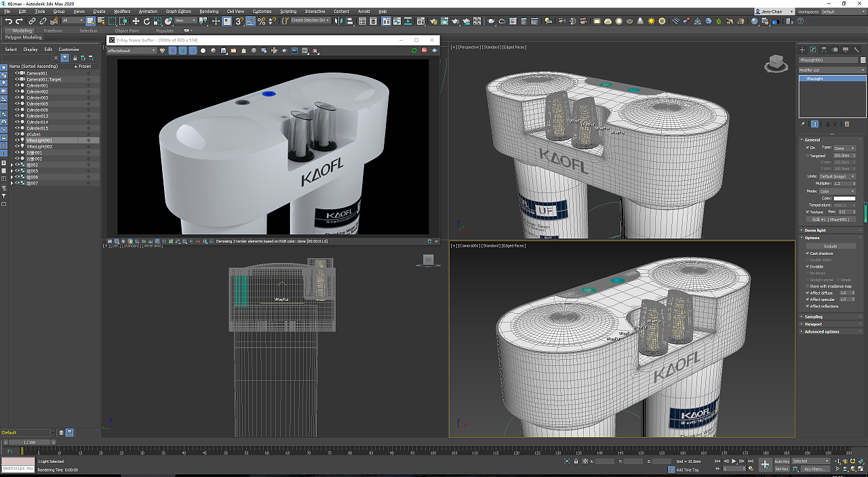This screenshot has width=868, height=477.
Task: Activate the Select and Rotate tool
Action: tap(146, 21)
